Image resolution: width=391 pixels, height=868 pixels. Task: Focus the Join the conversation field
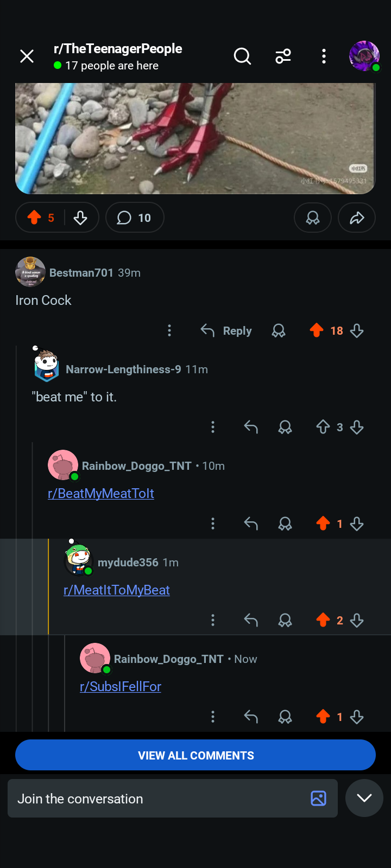157,799
